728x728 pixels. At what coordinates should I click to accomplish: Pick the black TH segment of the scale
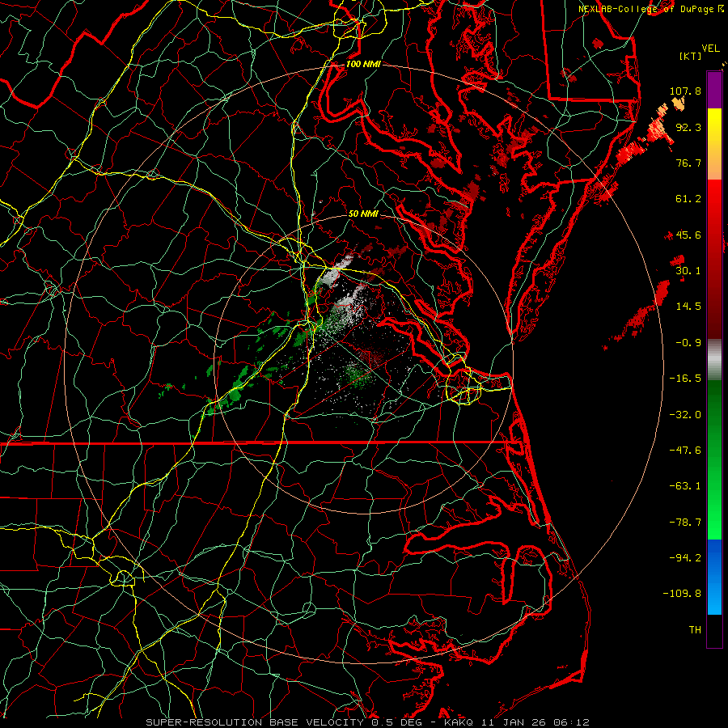(x=714, y=630)
